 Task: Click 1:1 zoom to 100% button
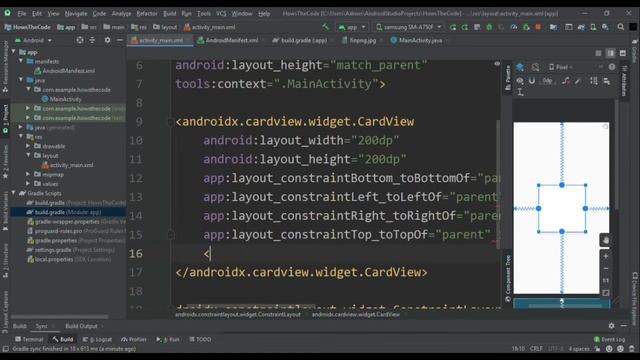point(606,280)
